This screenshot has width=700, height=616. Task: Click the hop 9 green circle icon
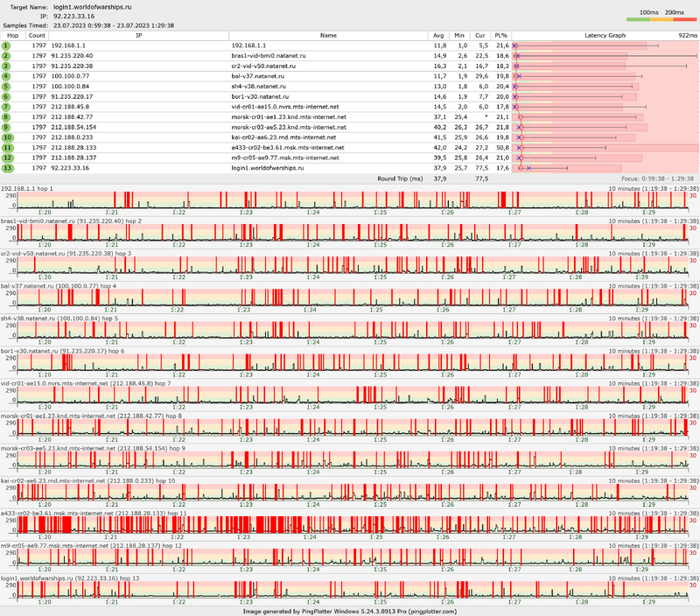coord(6,127)
